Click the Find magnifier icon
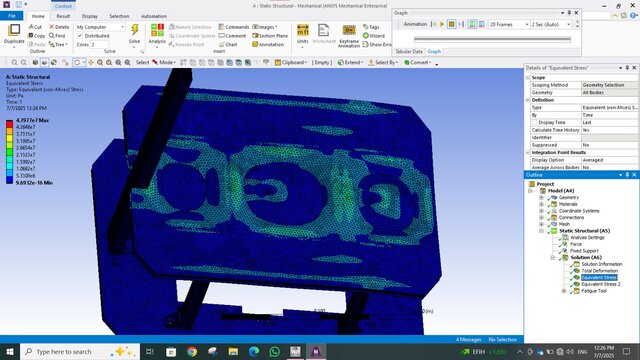 click(51, 36)
